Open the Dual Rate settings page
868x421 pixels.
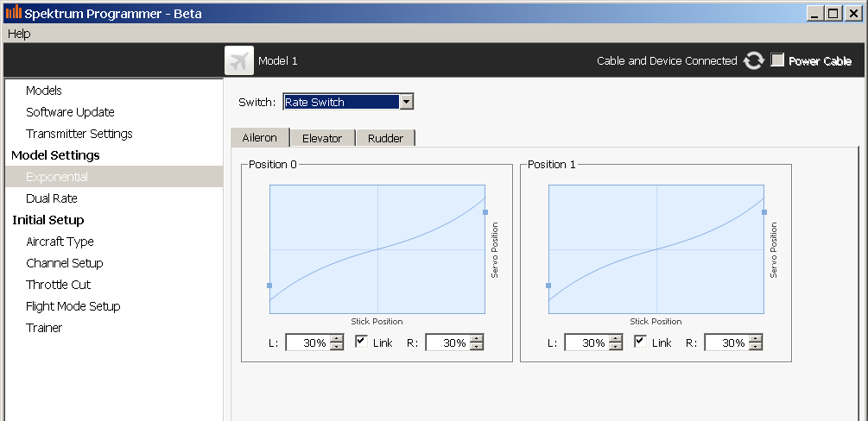52,198
